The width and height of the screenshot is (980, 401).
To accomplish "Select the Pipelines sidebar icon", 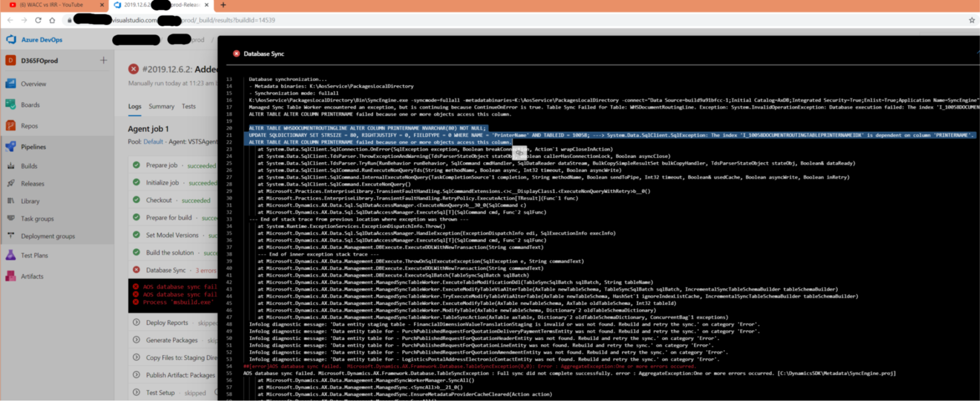I will click(10, 147).
